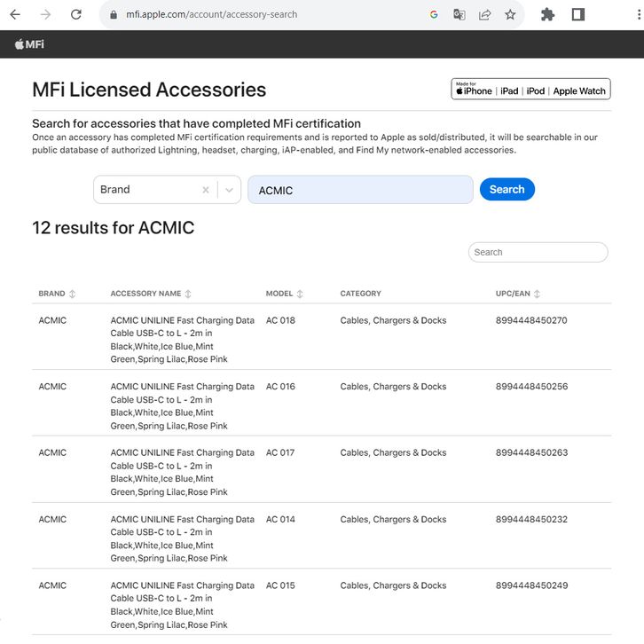644x644 pixels.
Task: Bookmark this page with the star icon
Action: [510, 15]
